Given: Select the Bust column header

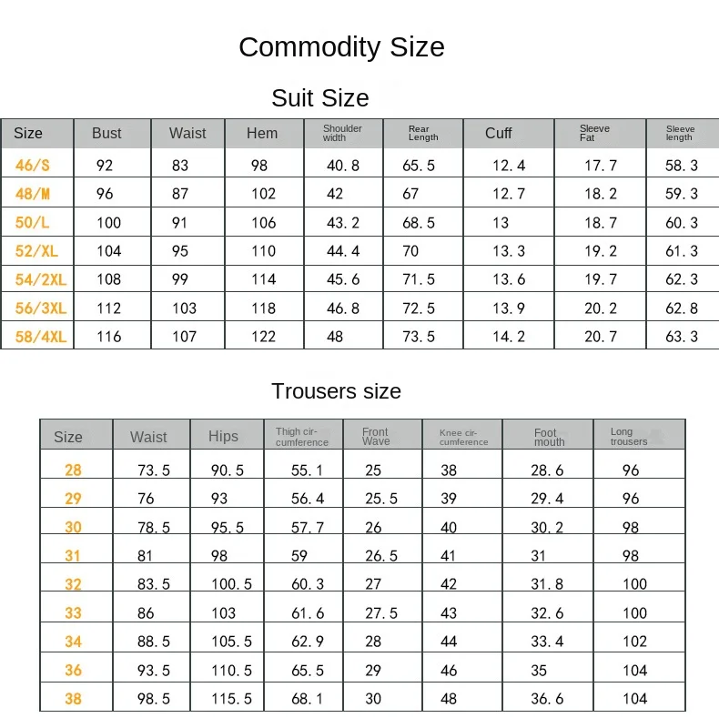Looking at the screenshot, I should pyautogui.click(x=106, y=133).
